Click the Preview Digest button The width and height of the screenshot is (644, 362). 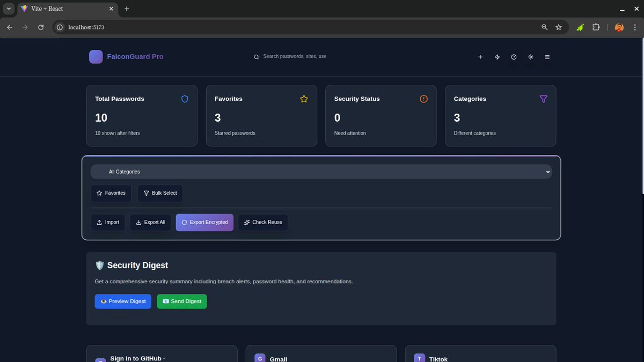123,301
